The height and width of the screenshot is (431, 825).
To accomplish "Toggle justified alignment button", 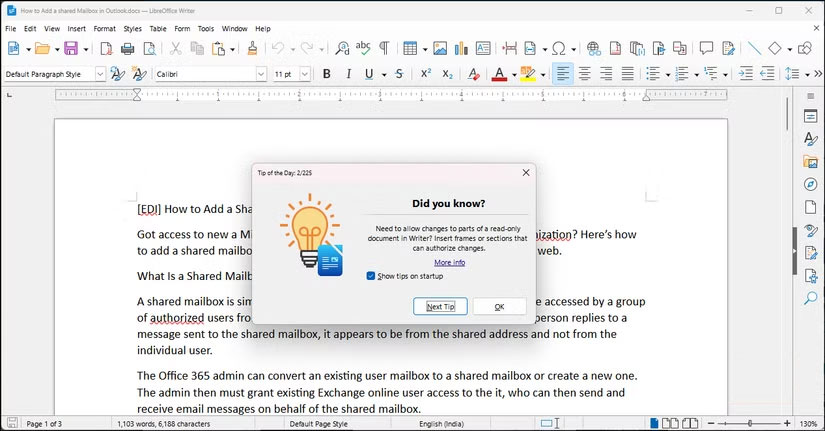I will pos(628,74).
